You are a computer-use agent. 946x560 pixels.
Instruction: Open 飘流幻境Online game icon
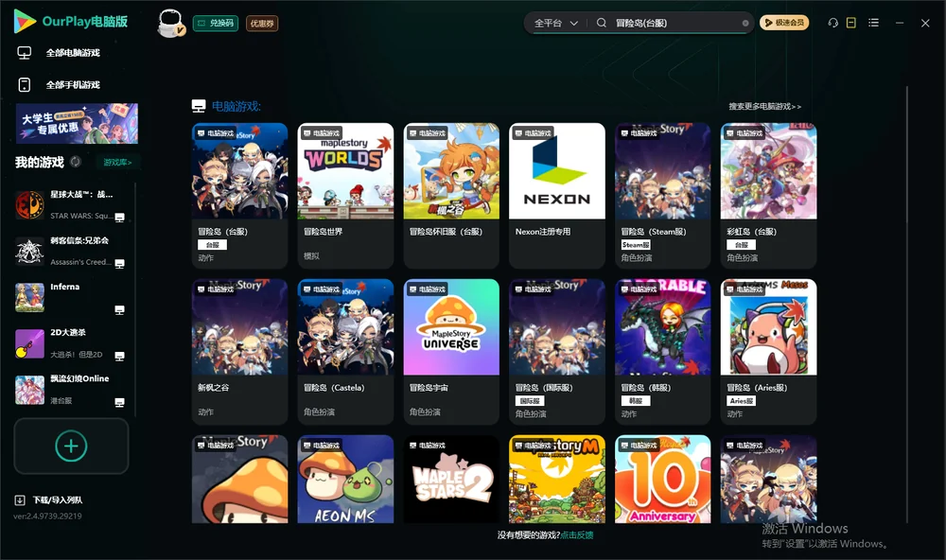29,390
